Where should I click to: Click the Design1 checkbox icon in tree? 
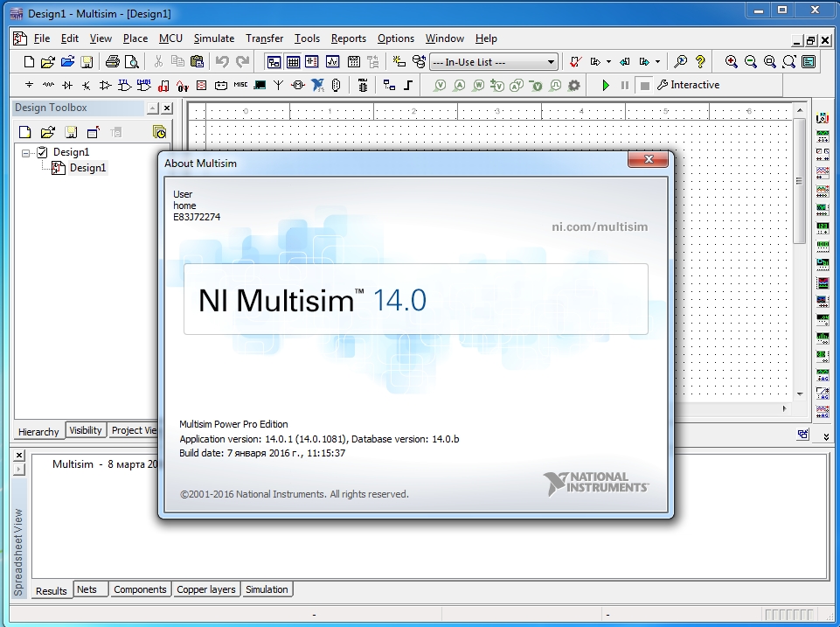point(42,152)
